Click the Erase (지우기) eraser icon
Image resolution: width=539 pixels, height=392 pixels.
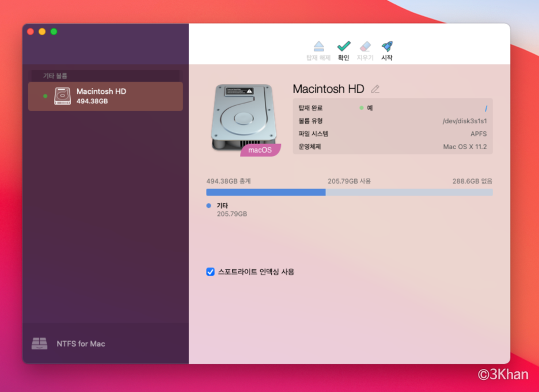pyautogui.click(x=365, y=47)
